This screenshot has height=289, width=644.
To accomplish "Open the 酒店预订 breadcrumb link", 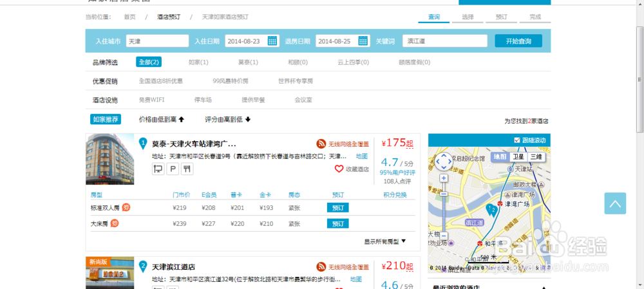I will 168,17.
